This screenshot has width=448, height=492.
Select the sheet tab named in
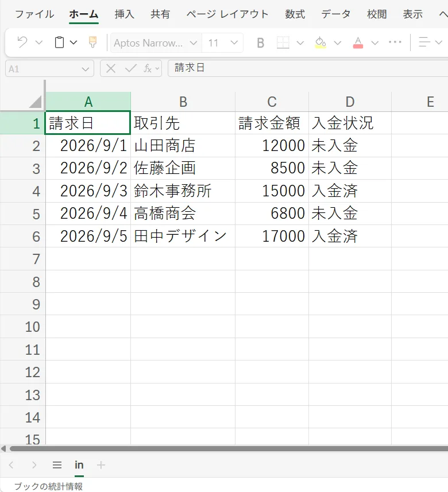coord(79,464)
